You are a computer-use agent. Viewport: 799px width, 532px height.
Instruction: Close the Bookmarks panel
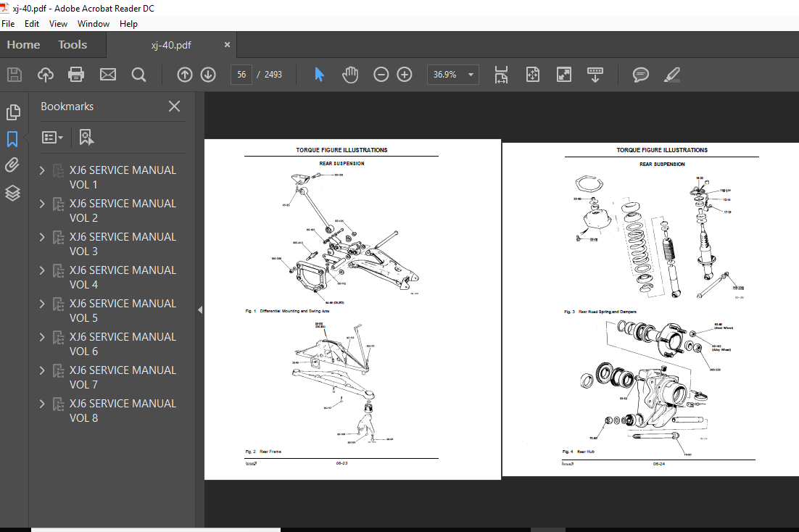click(x=174, y=107)
